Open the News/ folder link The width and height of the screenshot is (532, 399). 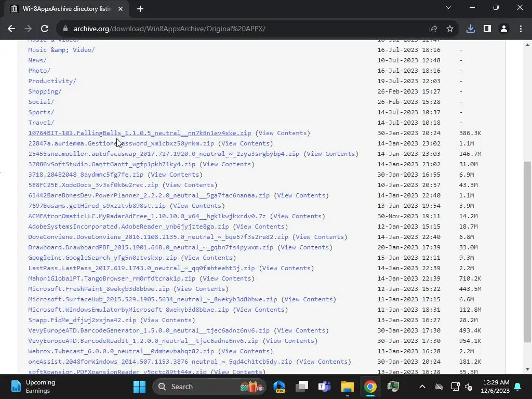point(37,60)
